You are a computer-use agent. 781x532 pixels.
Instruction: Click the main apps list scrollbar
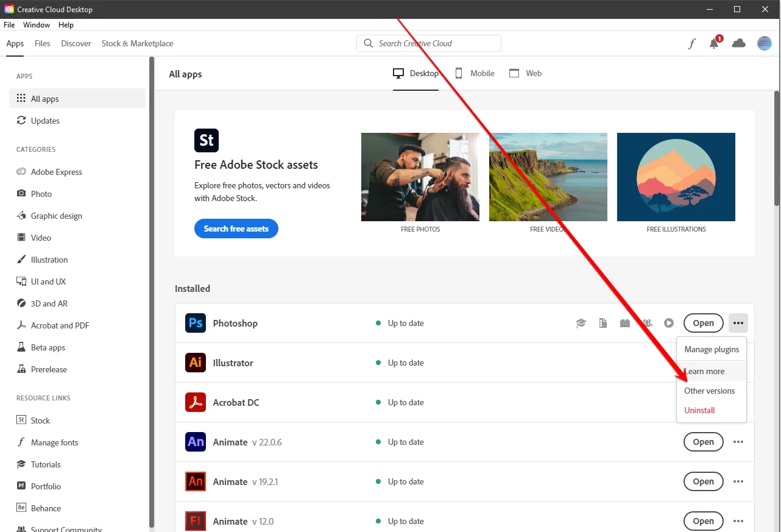[777, 149]
